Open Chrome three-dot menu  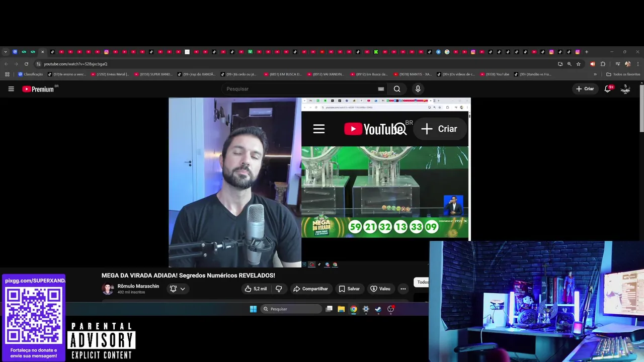pos(638,64)
